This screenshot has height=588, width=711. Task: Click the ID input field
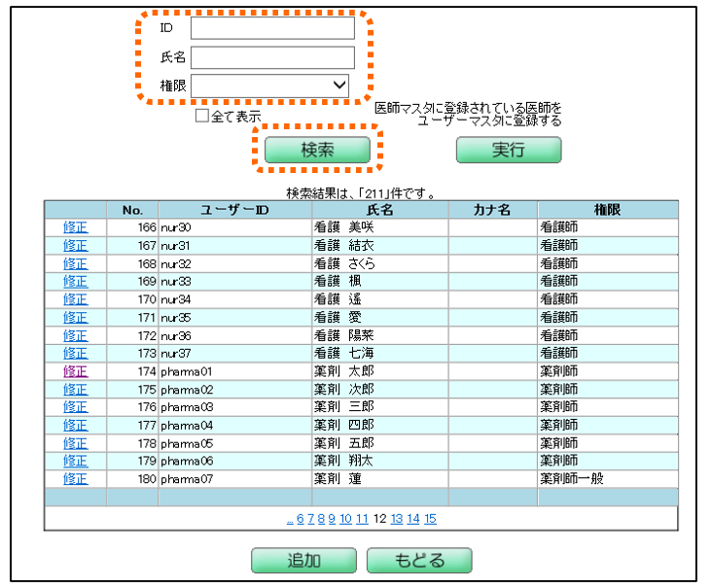point(272,28)
